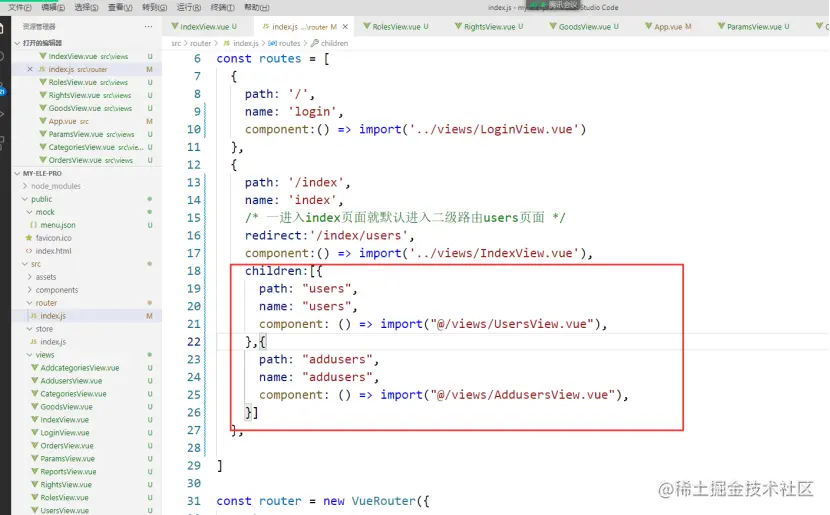Switch to the ParamsView.vue editor tab
830x515 pixels.
point(754,26)
